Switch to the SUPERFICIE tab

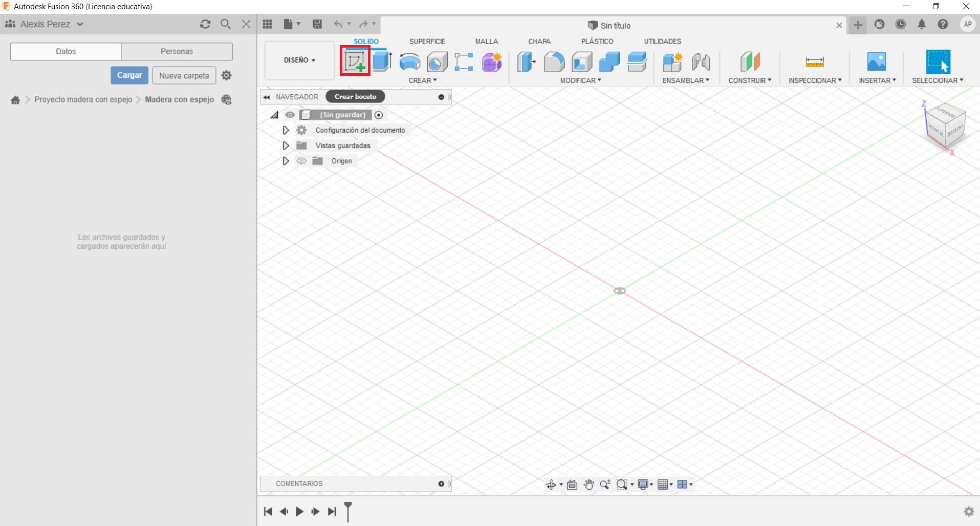tap(427, 41)
